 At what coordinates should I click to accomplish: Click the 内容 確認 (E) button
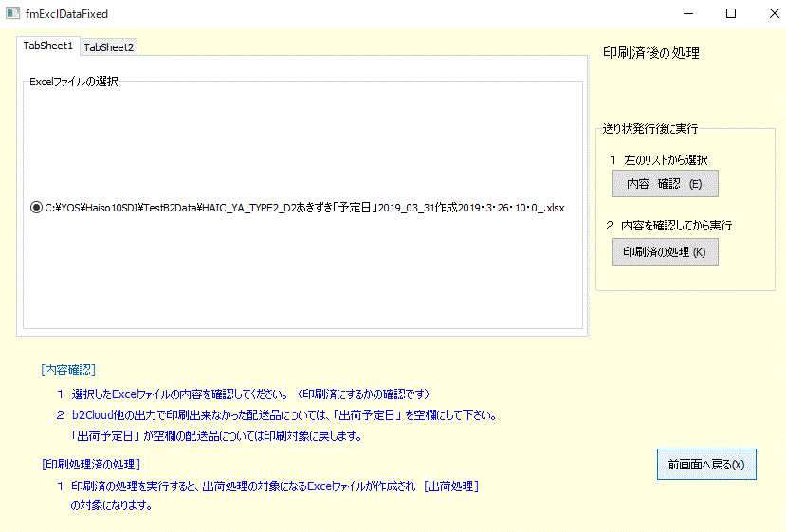click(665, 184)
